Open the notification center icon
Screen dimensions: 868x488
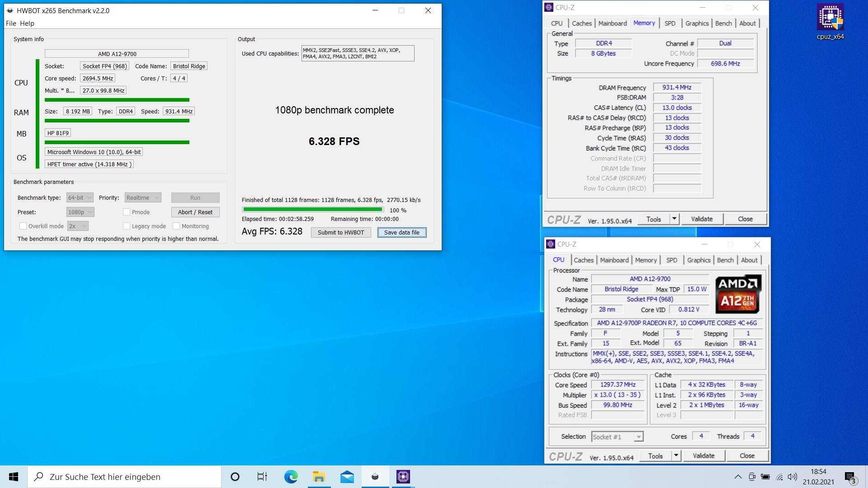pos(850,477)
